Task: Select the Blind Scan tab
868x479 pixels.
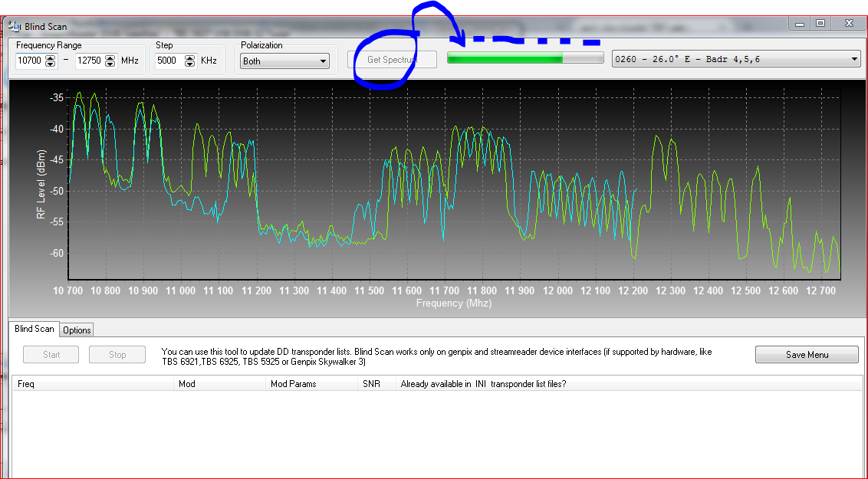Action: [35, 329]
